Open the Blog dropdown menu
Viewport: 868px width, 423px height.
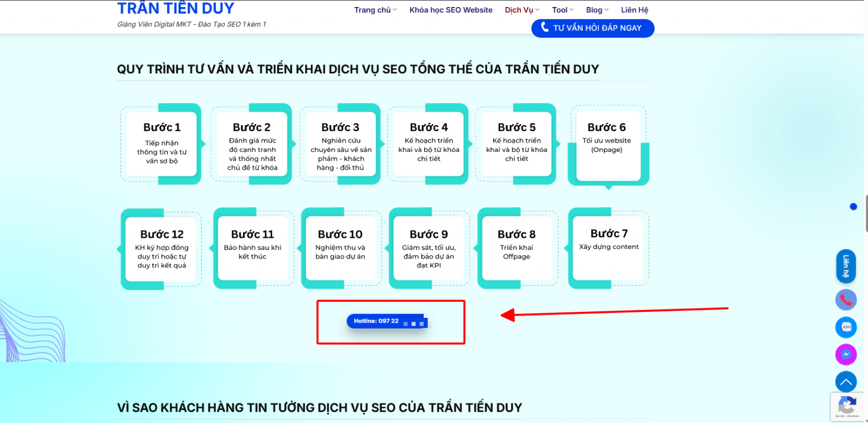597,10
